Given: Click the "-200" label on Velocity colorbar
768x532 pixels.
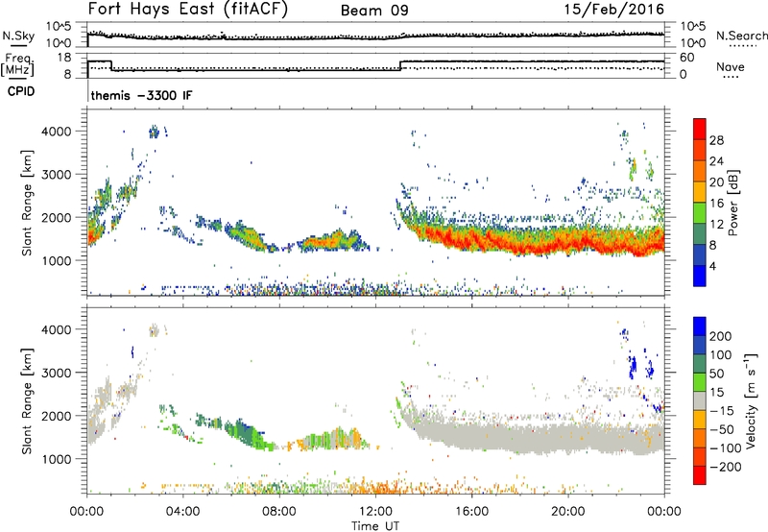Looking at the screenshot, I should [726, 467].
